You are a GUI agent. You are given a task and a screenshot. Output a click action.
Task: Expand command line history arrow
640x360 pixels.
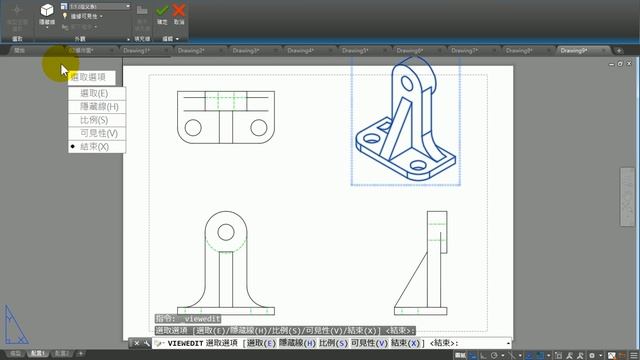pyautogui.click(x=508, y=343)
